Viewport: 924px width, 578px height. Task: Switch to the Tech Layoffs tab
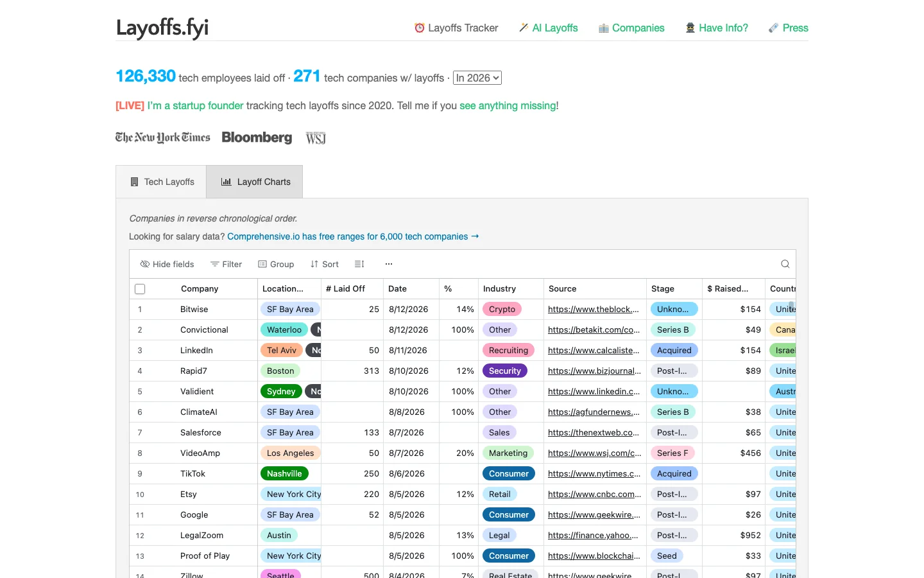click(161, 182)
